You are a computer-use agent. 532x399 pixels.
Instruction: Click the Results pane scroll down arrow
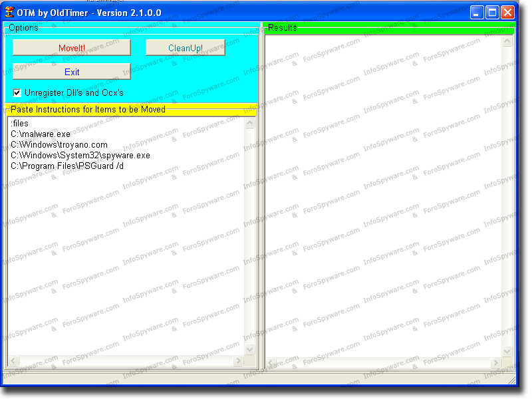pos(507,351)
